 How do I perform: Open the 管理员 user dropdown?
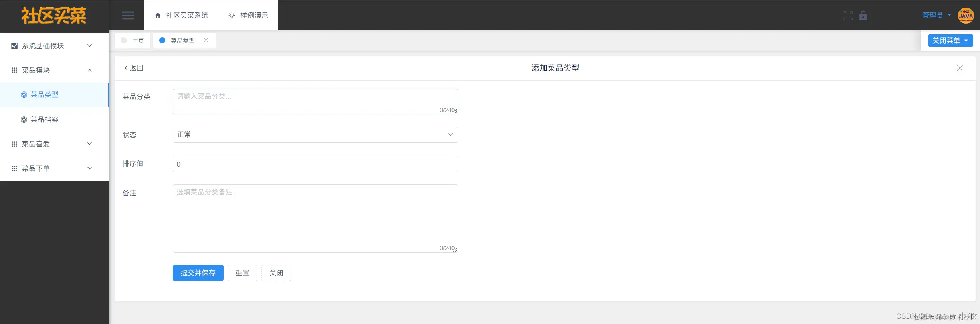tap(937, 15)
